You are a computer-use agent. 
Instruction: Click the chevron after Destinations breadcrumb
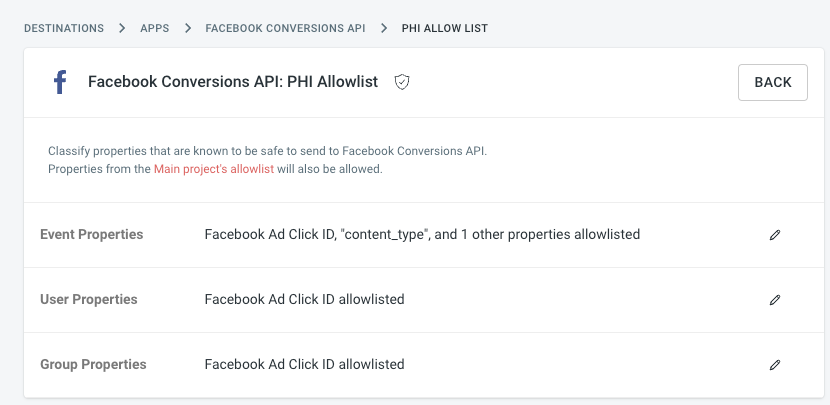[122, 28]
